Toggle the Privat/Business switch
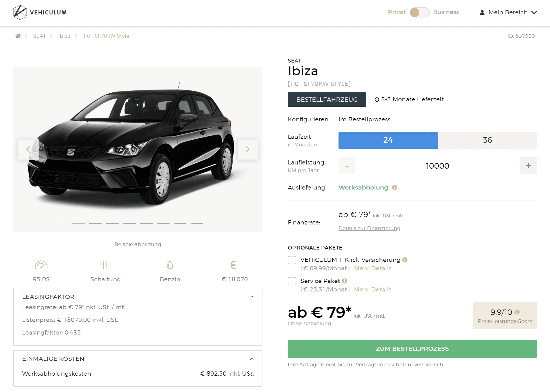Image resolution: width=550 pixels, height=392 pixels. pos(420,12)
